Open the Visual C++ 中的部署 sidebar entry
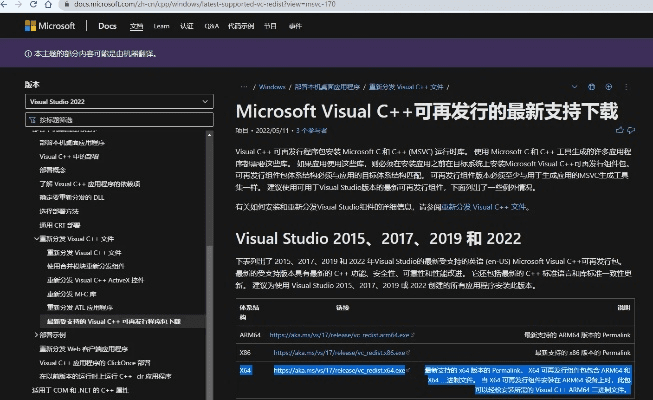The height and width of the screenshot is (400, 653). pyautogui.click(x=69, y=157)
